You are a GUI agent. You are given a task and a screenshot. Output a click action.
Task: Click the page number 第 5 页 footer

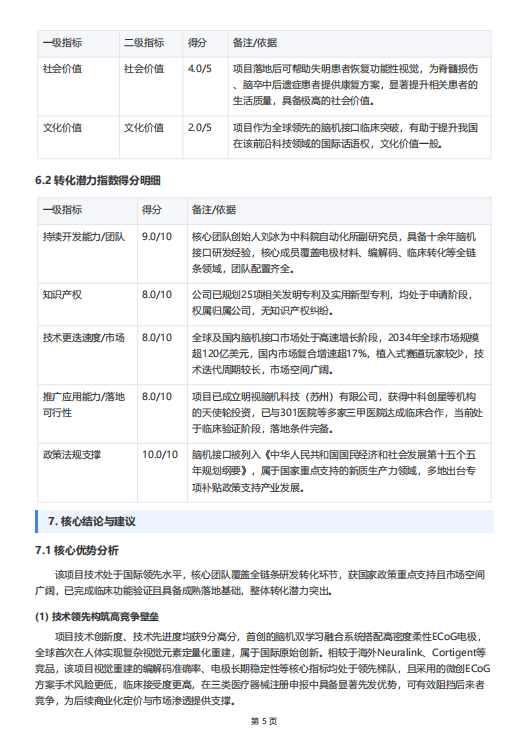pyautogui.click(x=264, y=721)
